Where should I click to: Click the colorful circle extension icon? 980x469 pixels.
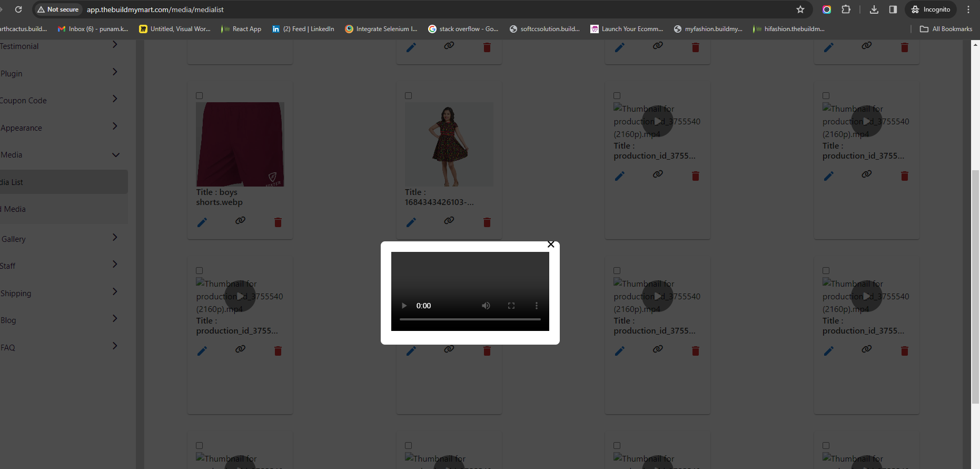827,9
